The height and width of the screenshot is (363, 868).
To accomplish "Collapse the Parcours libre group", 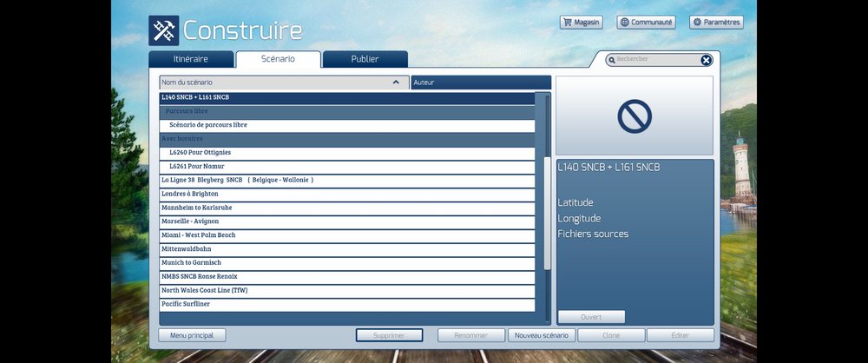I will coord(347,111).
